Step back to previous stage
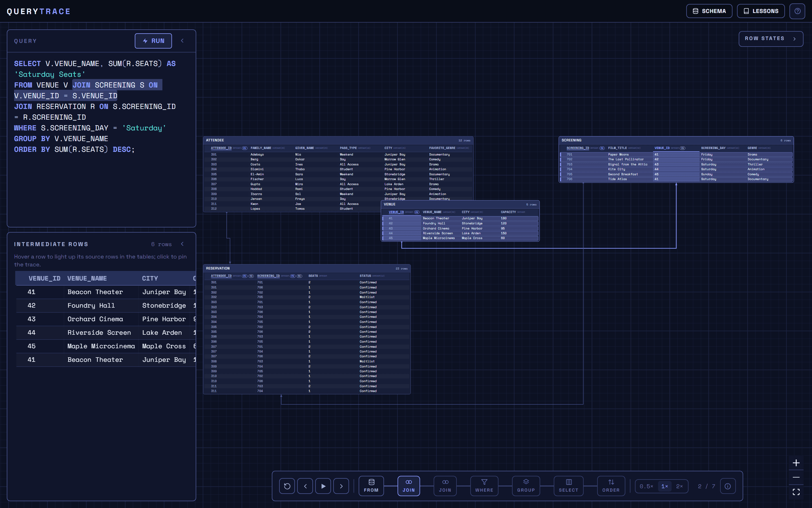The image size is (812, 508). pyautogui.click(x=305, y=486)
